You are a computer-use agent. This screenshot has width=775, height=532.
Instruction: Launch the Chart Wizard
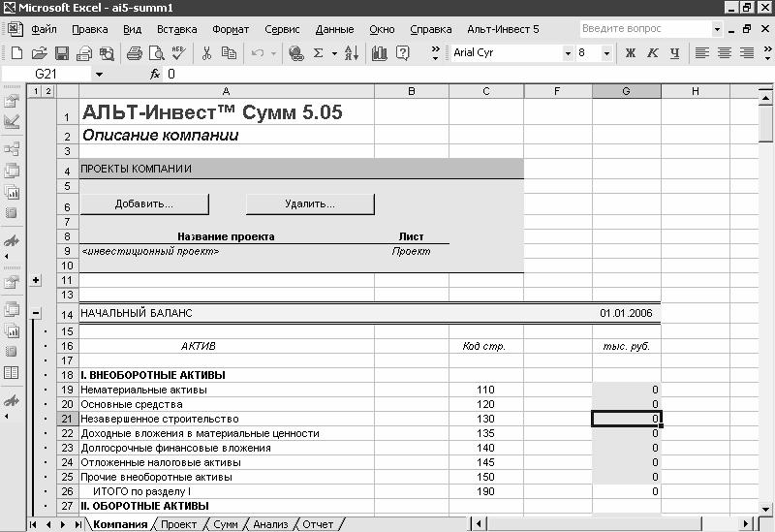point(379,53)
